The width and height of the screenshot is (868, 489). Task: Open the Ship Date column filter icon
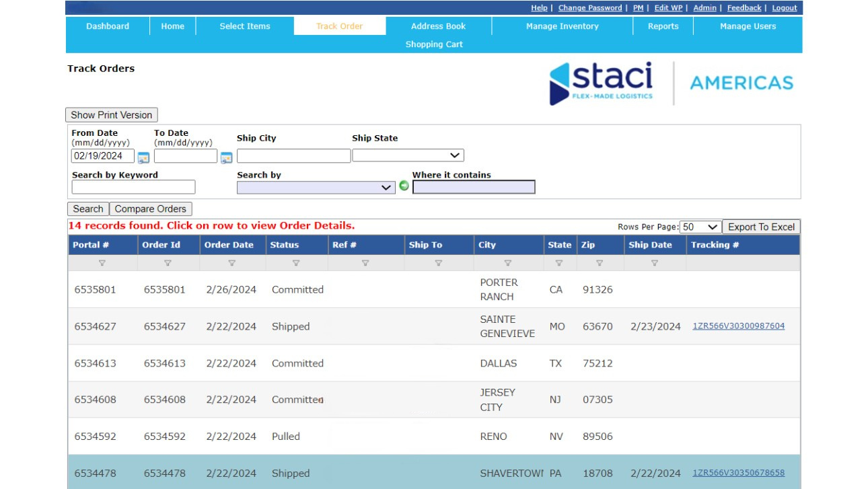point(655,264)
